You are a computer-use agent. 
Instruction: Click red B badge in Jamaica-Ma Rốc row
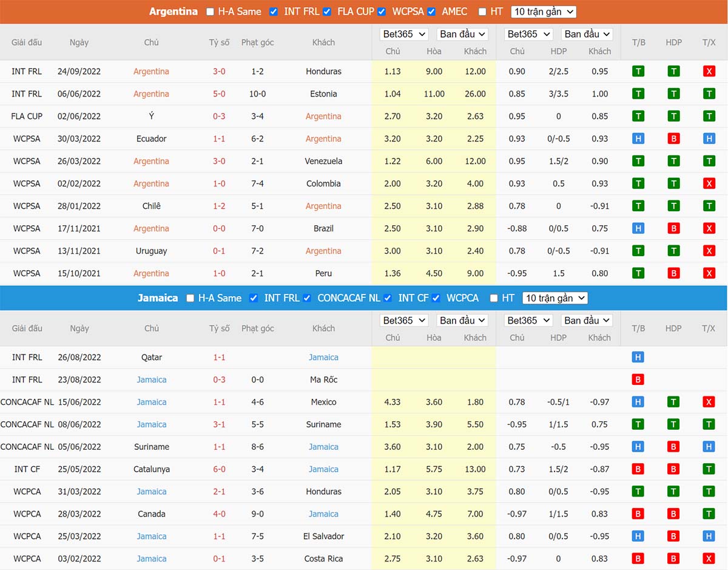point(638,380)
